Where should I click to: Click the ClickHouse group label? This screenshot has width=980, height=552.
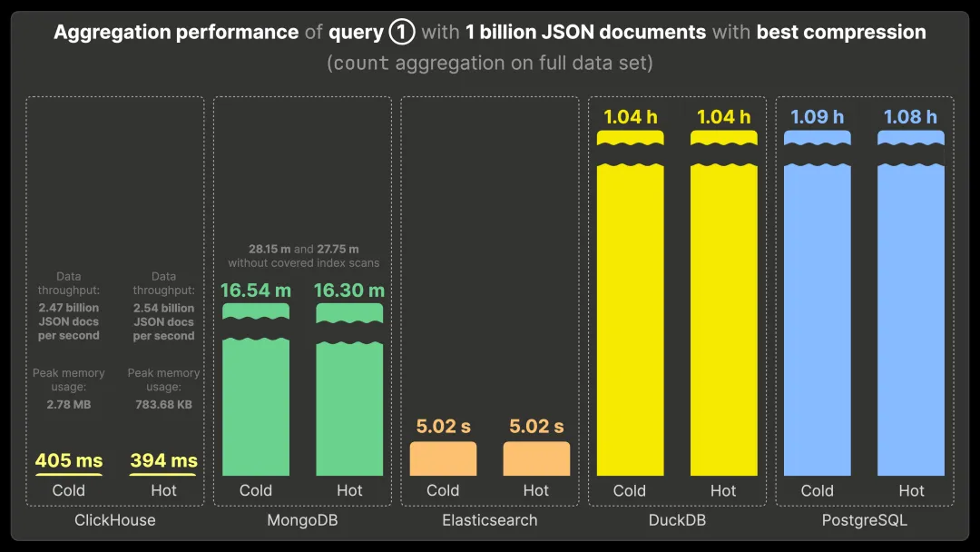click(115, 520)
